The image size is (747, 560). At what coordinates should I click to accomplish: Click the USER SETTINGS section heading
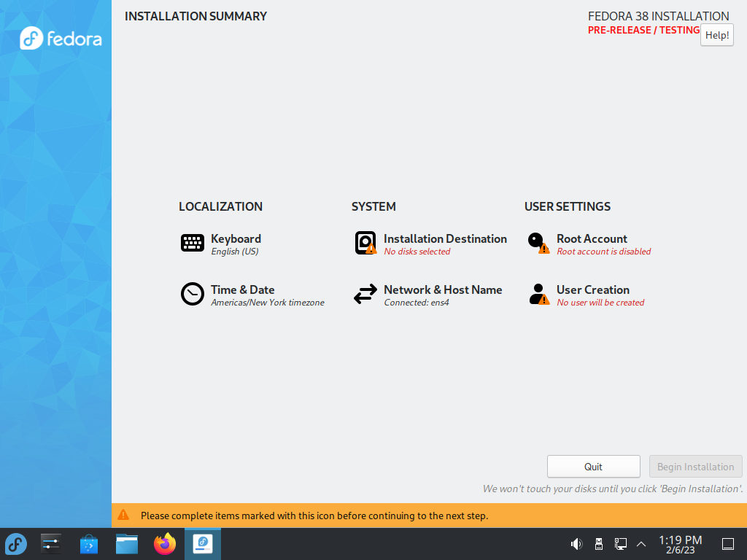(x=568, y=206)
